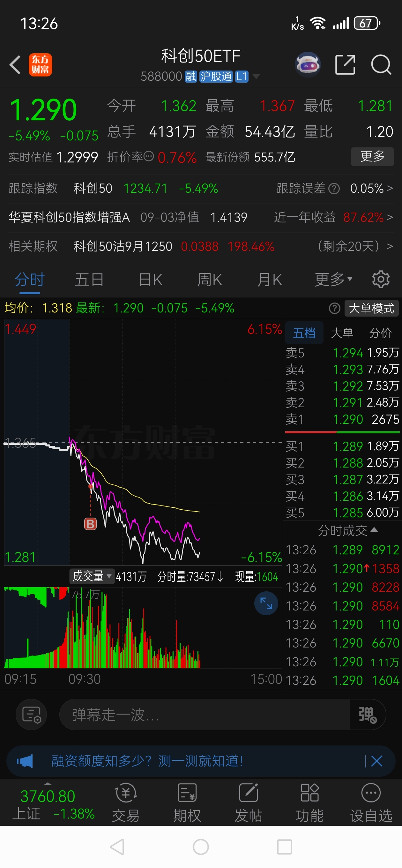Open 功能 functions icon
The image size is (402, 868).
point(310,803)
